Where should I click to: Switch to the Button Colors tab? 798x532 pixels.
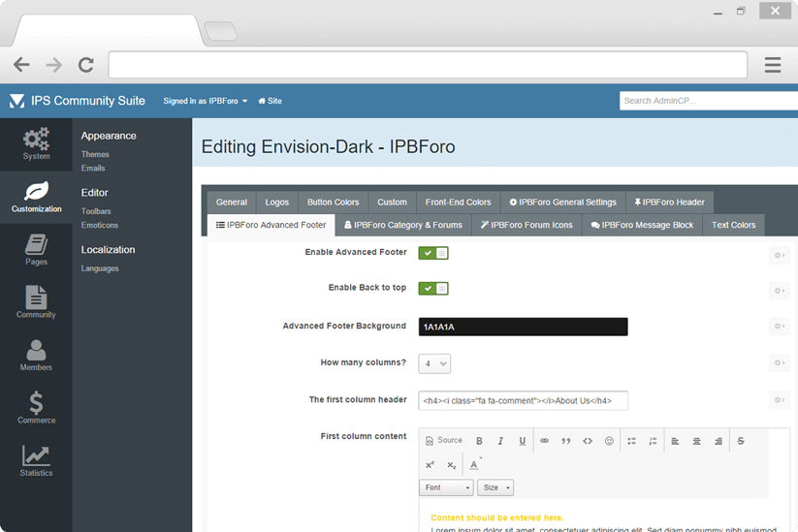point(334,203)
